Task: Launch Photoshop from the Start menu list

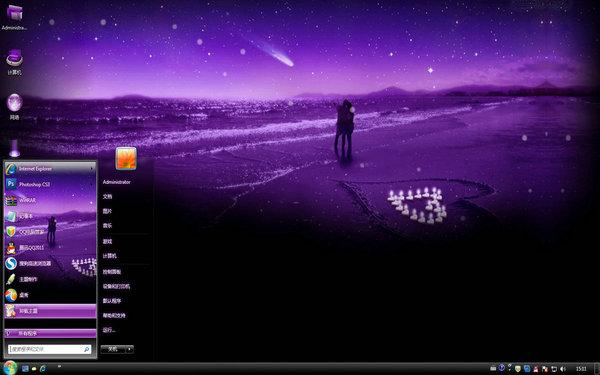Action: (50, 184)
